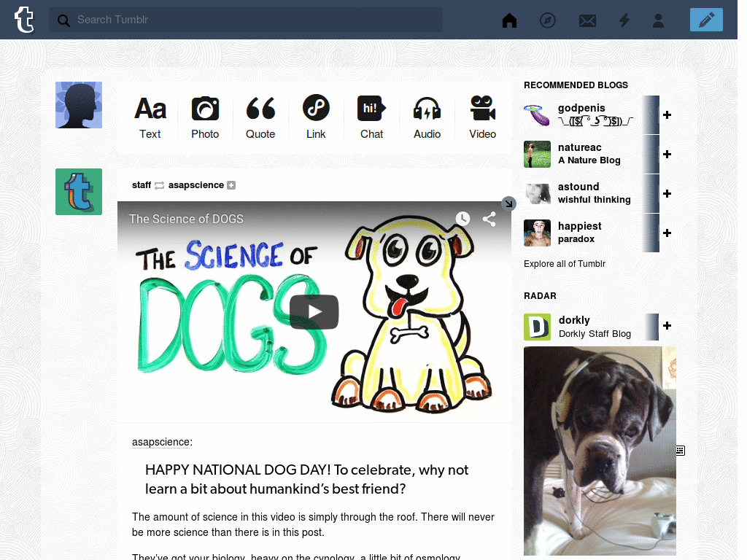Open the Explore compass icon
The height and width of the screenshot is (560, 747).
point(547,20)
